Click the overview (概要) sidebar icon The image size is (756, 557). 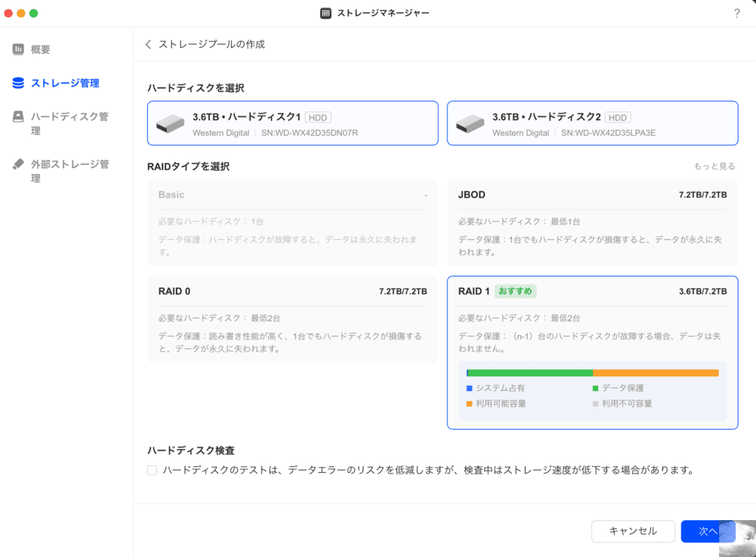[x=18, y=49]
